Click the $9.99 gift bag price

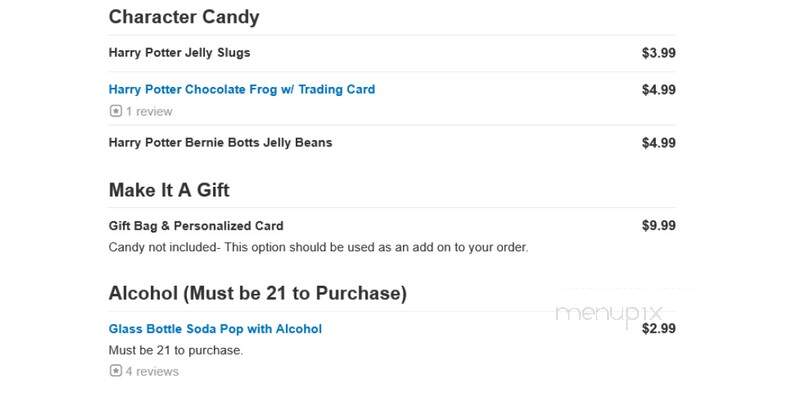point(658,226)
